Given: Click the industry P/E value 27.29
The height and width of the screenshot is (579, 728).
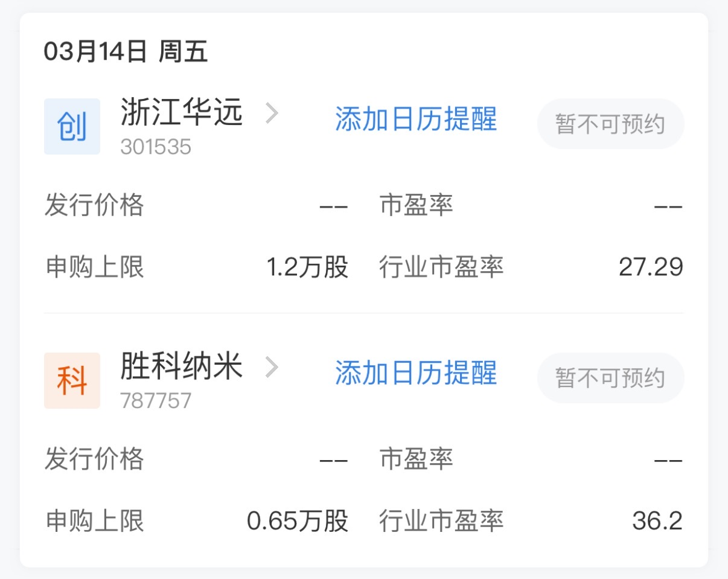Looking at the screenshot, I should 651,267.
